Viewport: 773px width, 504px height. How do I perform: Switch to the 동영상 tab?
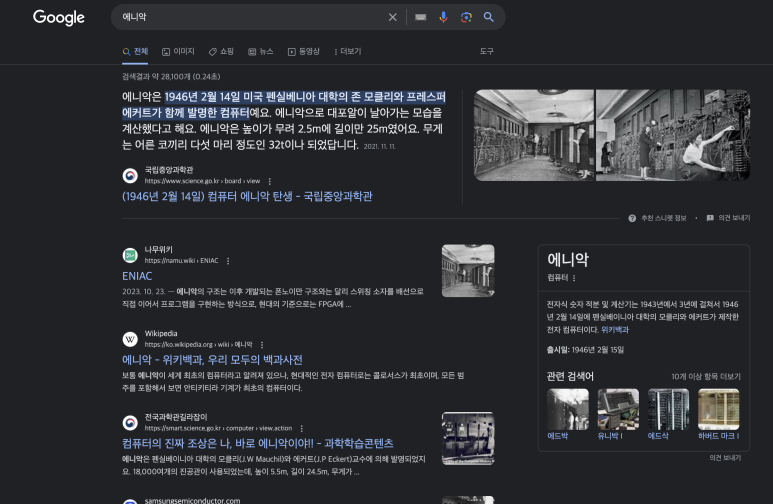click(304, 51)
